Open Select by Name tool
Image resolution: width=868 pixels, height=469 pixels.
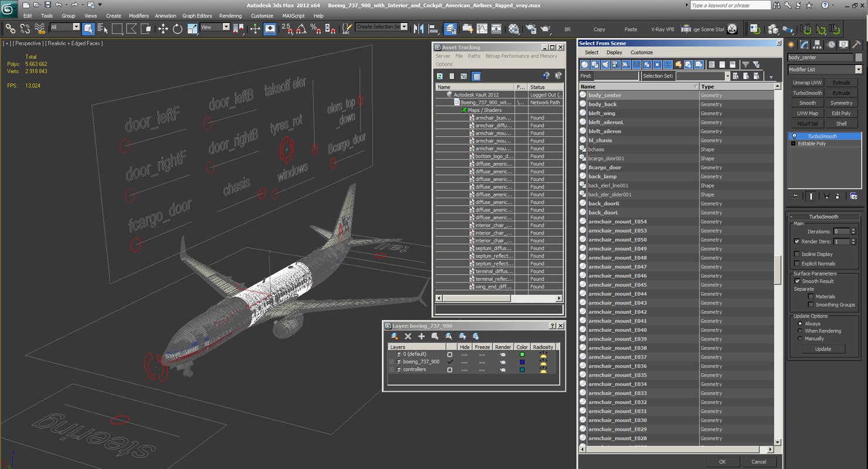(103, 28)
